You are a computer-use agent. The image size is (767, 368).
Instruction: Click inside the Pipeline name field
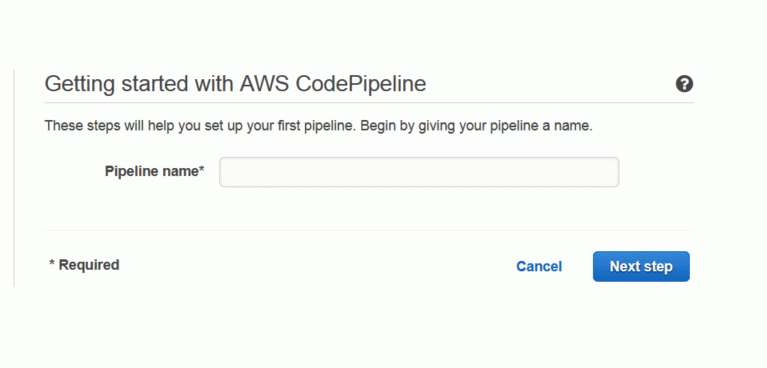419,172
